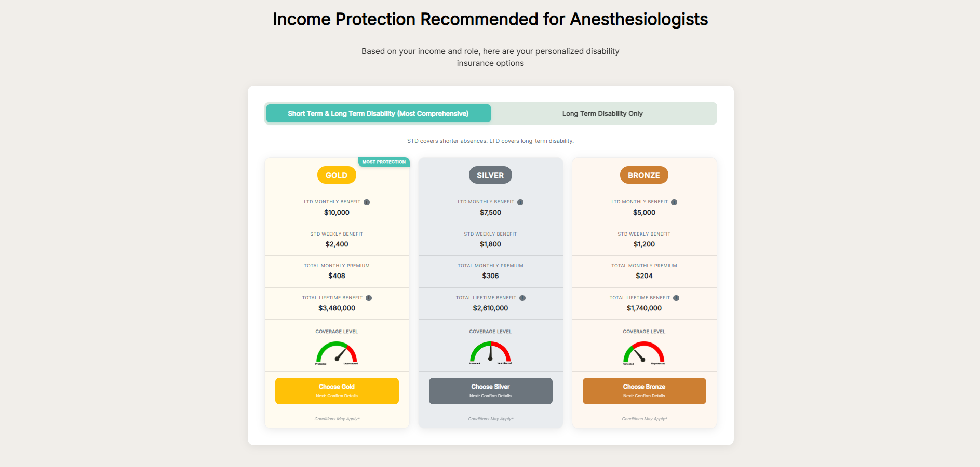Click the Bronze coverage level gauge
This screenshot has height=467, width=980.
point(644,353)
